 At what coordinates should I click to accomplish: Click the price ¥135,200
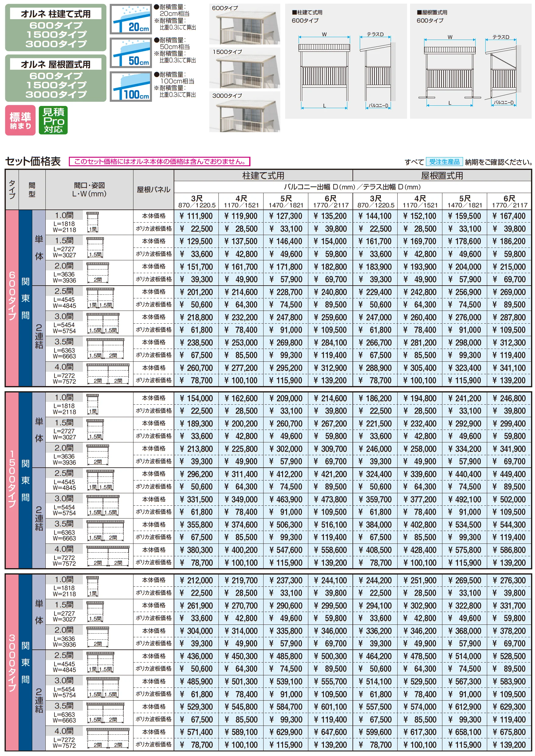(330, 216)
